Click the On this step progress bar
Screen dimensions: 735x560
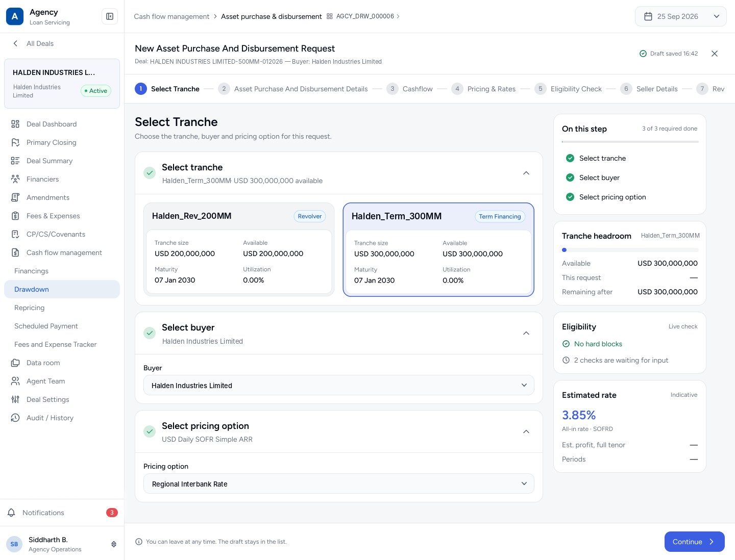(x=630, y=142)
